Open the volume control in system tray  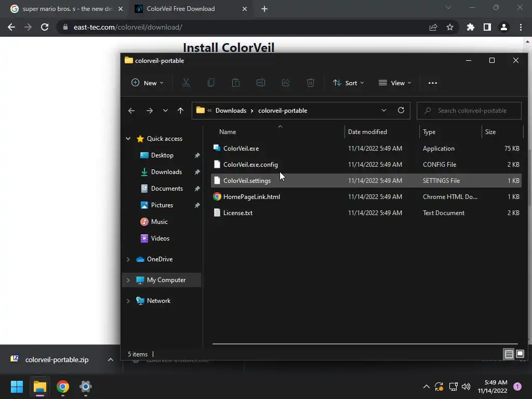[x=466, y=387]
